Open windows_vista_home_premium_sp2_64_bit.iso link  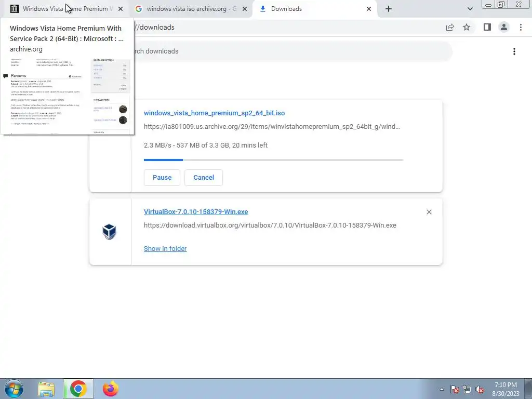coord(214,113)
